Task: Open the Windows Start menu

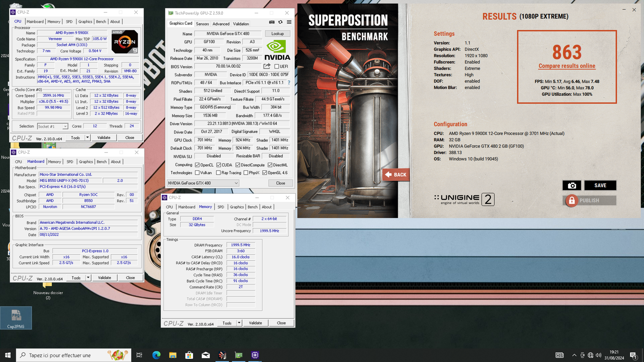Action: (8, 355)
